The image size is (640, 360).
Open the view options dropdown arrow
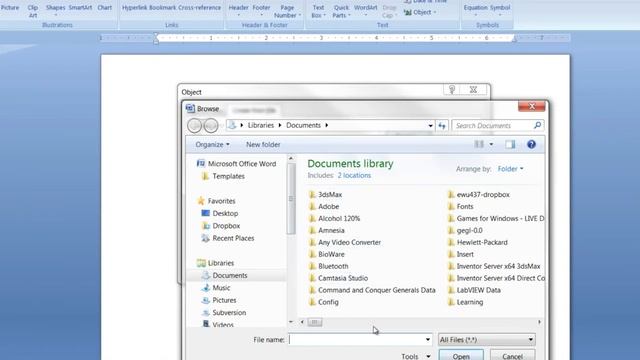point(491,144)
